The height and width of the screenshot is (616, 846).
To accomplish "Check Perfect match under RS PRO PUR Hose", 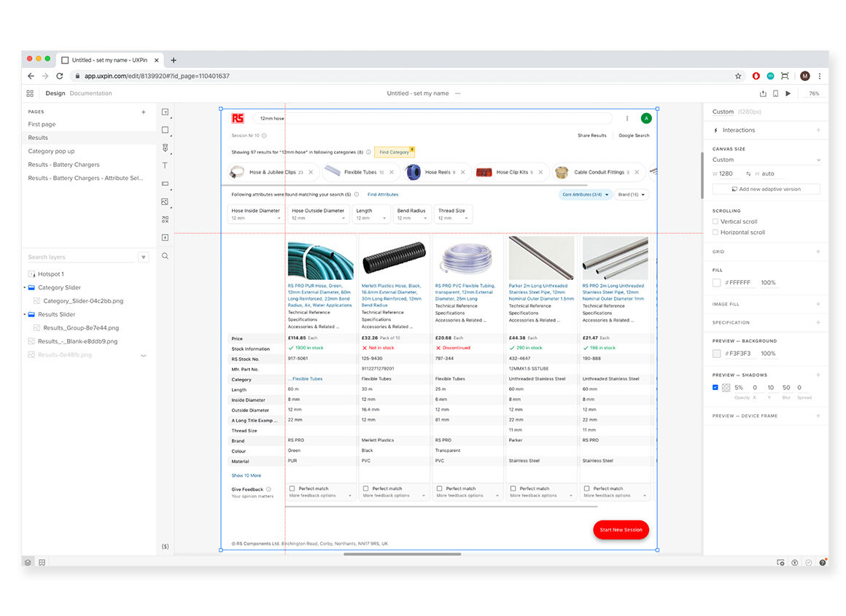I will 292,488.
